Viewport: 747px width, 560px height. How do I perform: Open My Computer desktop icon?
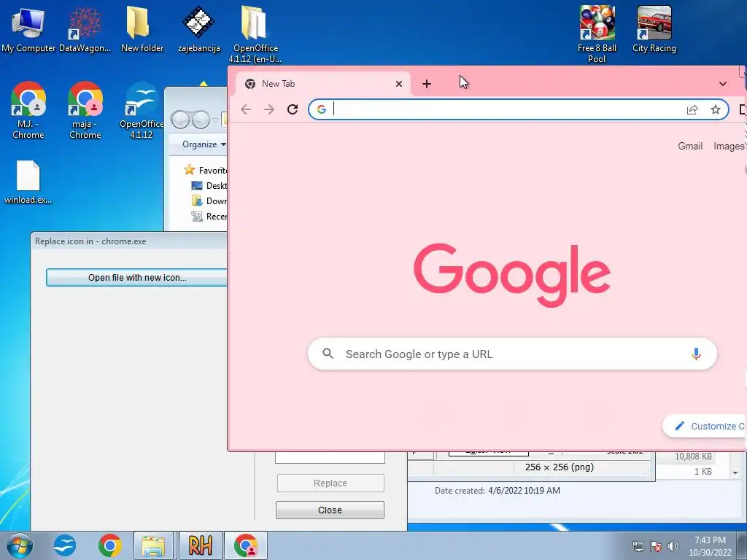(28, 29)
